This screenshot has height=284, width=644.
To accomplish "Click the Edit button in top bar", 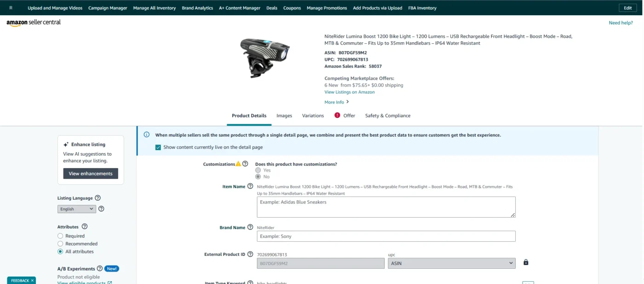I will (628, 8).
